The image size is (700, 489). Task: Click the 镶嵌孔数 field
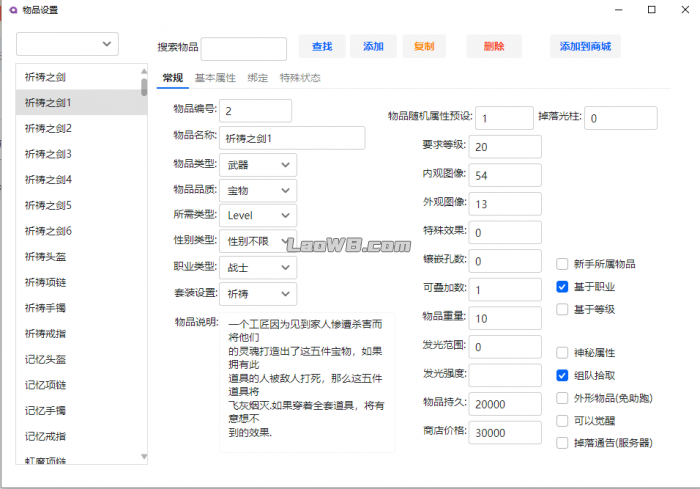[505, 261]
